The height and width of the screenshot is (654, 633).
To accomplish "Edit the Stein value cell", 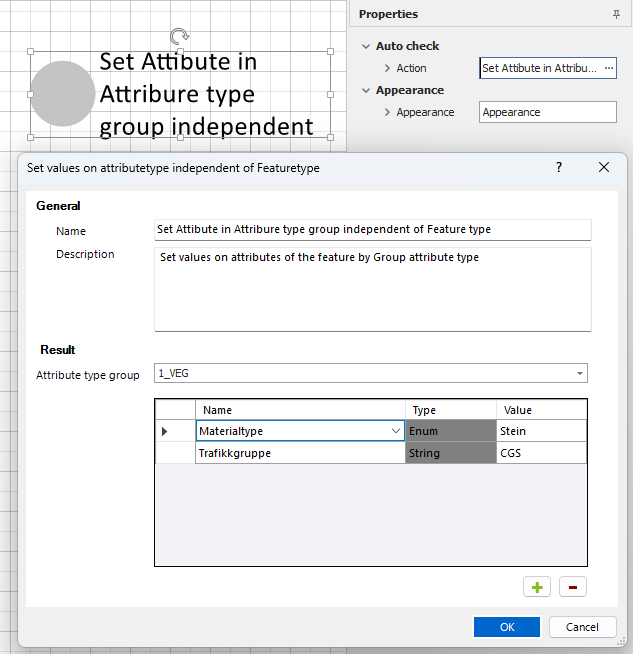I will 542,431.
